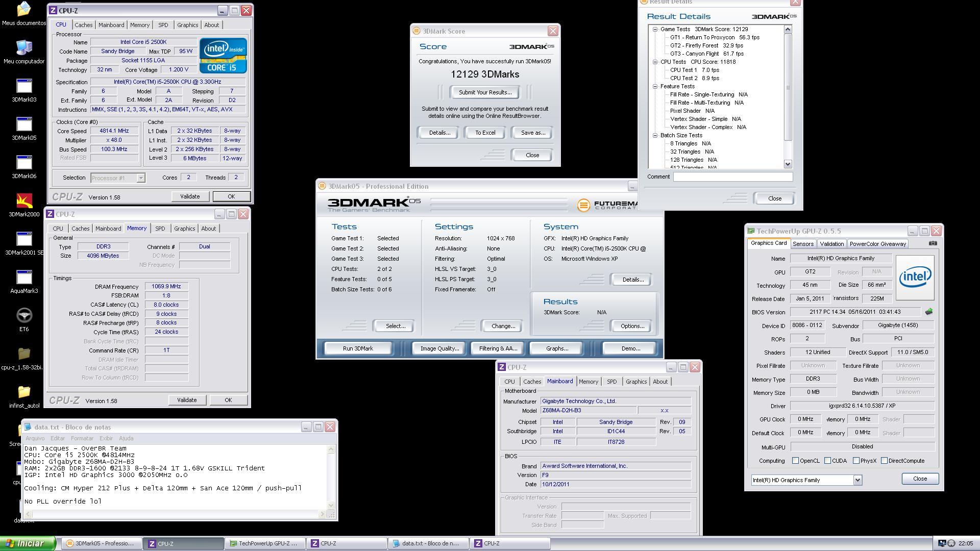Click Submit Your Results button
Viewport: 980px width, 551px height.
(485, 92)
